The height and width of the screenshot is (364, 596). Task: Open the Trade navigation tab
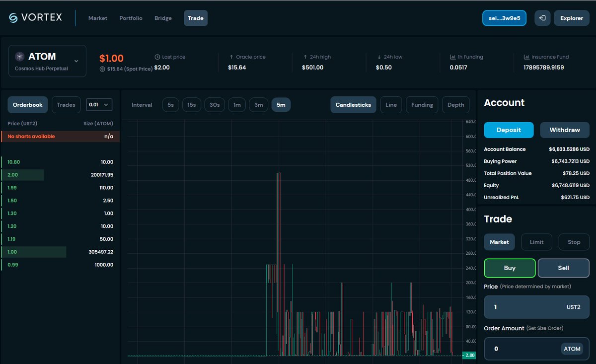click(x=196, y=18)
